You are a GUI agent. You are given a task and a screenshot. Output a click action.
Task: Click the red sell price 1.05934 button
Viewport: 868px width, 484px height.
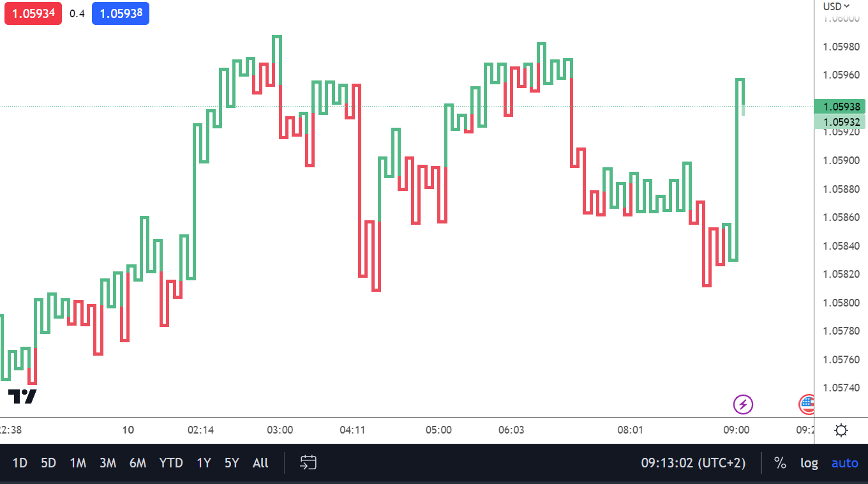[33, 13]
